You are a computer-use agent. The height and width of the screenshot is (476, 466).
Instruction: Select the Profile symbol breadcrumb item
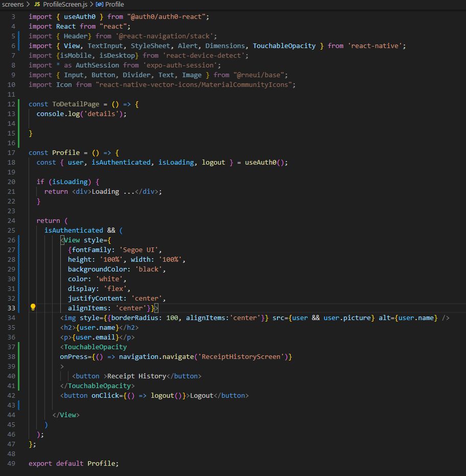coord(114,4)
